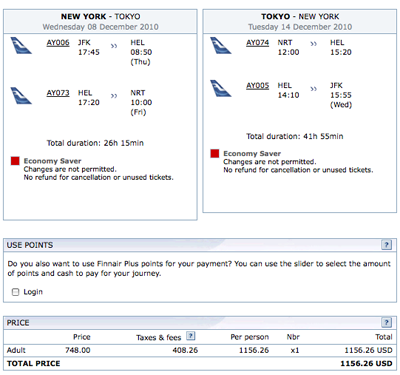This screenshot has width=400, height=375.
Task: Click the per person value 1156.26
Action: pos(254,350)
